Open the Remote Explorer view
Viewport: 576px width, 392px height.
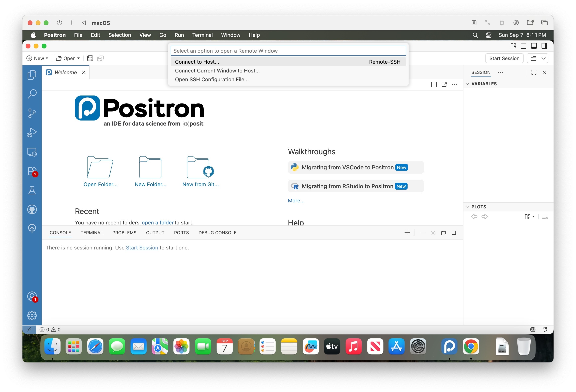(x=32, y=152)
